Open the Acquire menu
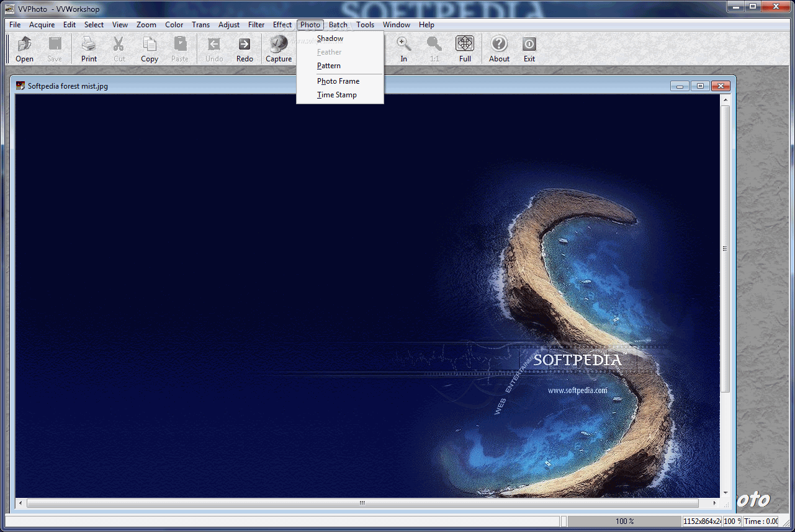Screen dimensions: 795x532 42,25
